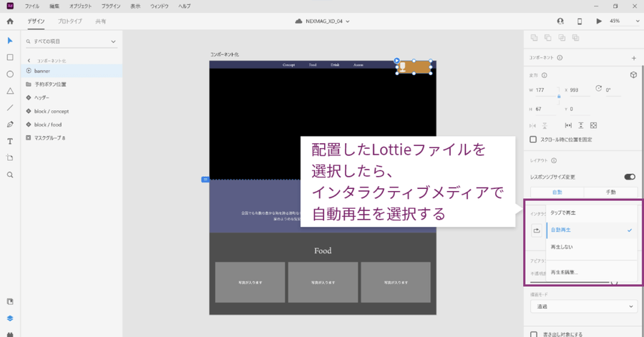
Task: Switch to the プロトタイプ tab
Action: click(70, 21)
